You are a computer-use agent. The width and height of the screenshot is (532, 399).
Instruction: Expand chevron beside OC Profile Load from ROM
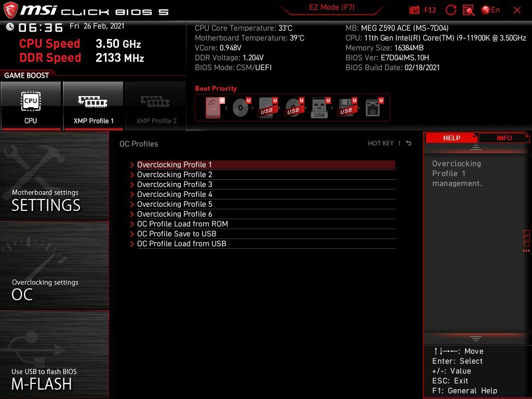(132, 224)
